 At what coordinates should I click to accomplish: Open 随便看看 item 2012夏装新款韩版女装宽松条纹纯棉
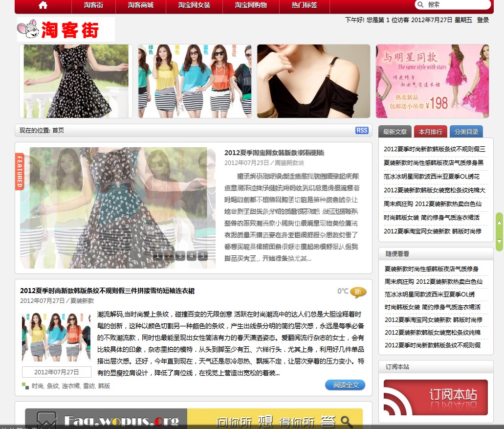(x=433, y=333)
